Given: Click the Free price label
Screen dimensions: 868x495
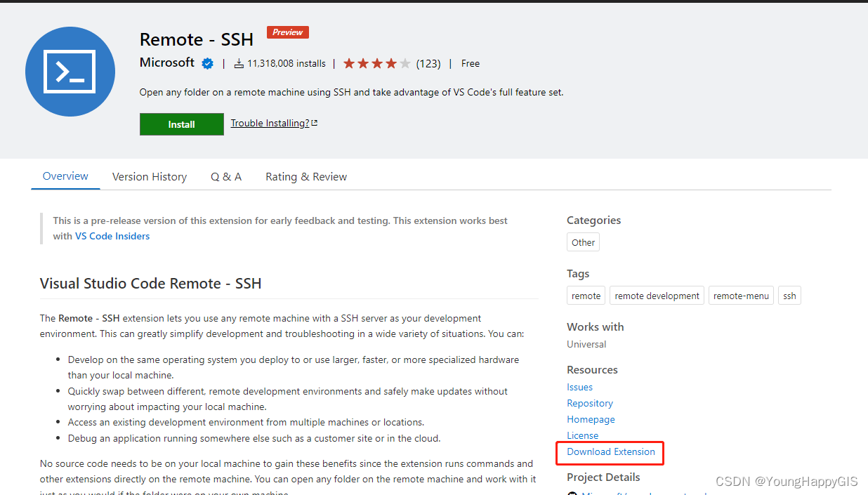Looking at the screenshot, I should click(x=471, y=64).
